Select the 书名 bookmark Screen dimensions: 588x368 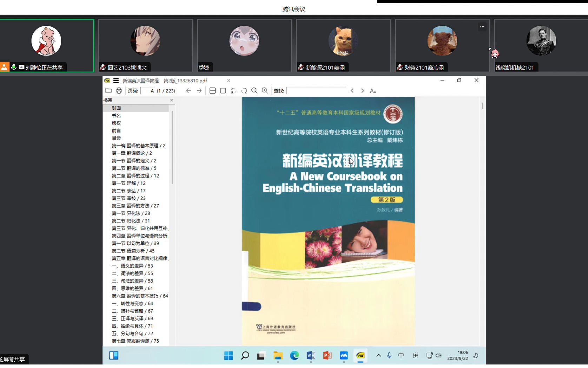coord(116,116)
